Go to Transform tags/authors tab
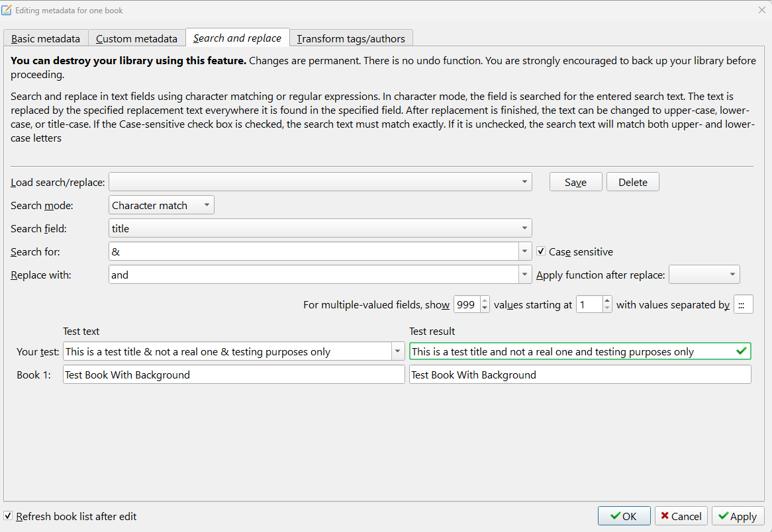Image resolution: width=772 pixels, height=532 pixels. [x=351, y=38]
